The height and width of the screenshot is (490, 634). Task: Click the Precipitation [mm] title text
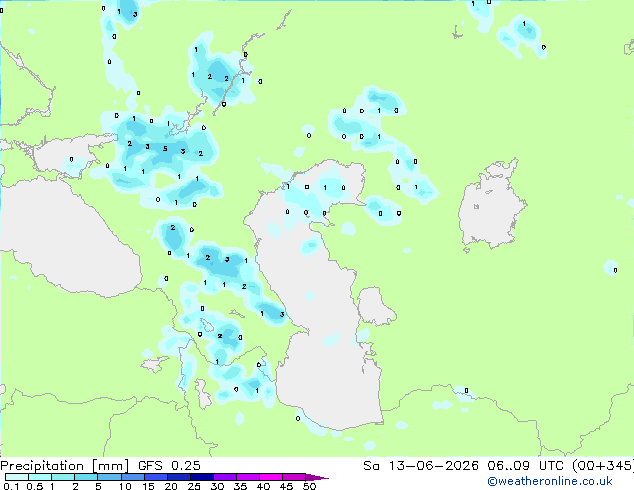pyautogui.click(x=65, y=466)
